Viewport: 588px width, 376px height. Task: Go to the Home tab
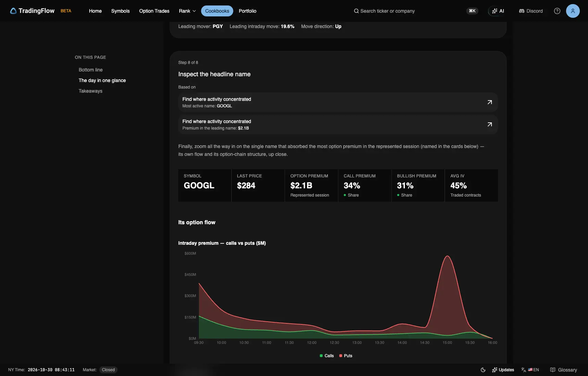click(x=95, y=11)
